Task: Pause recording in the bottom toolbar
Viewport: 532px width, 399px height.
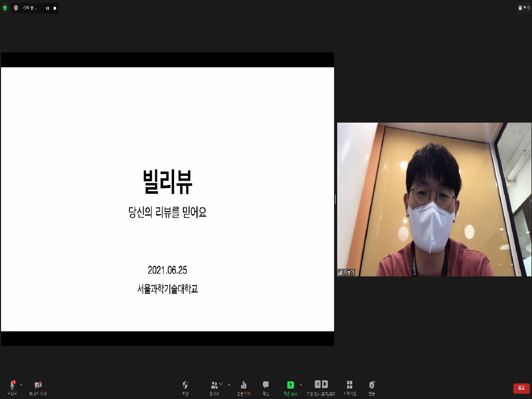Action: point(317,384)
